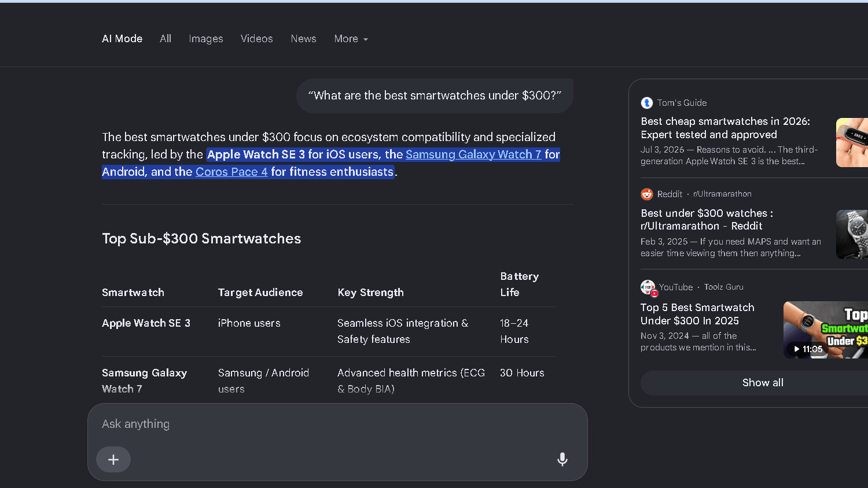The image size is (868, 488).
Task: Open the Videos tab
Action: coord(257,39)
